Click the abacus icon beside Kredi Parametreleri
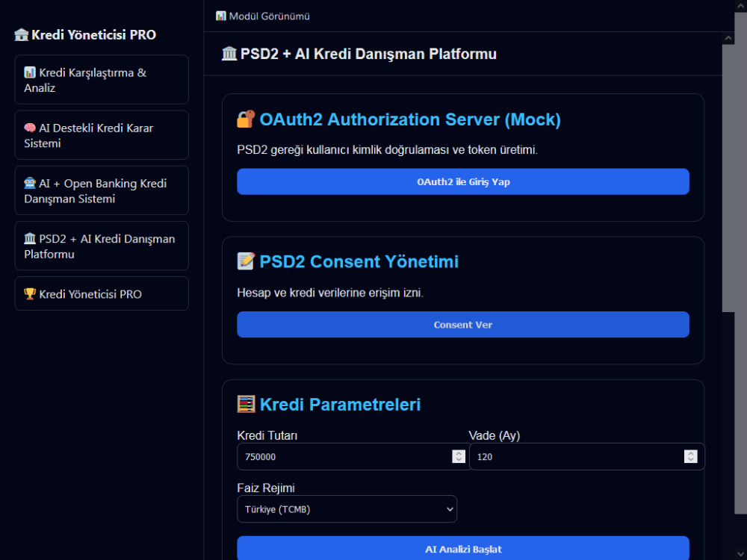The image size is (747, 560). pyautogui.click(x=246, y=404)
